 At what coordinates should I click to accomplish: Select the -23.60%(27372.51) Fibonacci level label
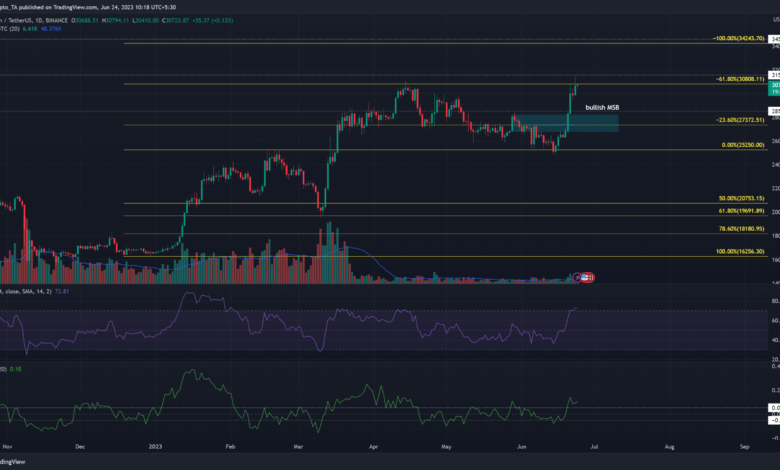pyautogui.click(x=740, y=119)
